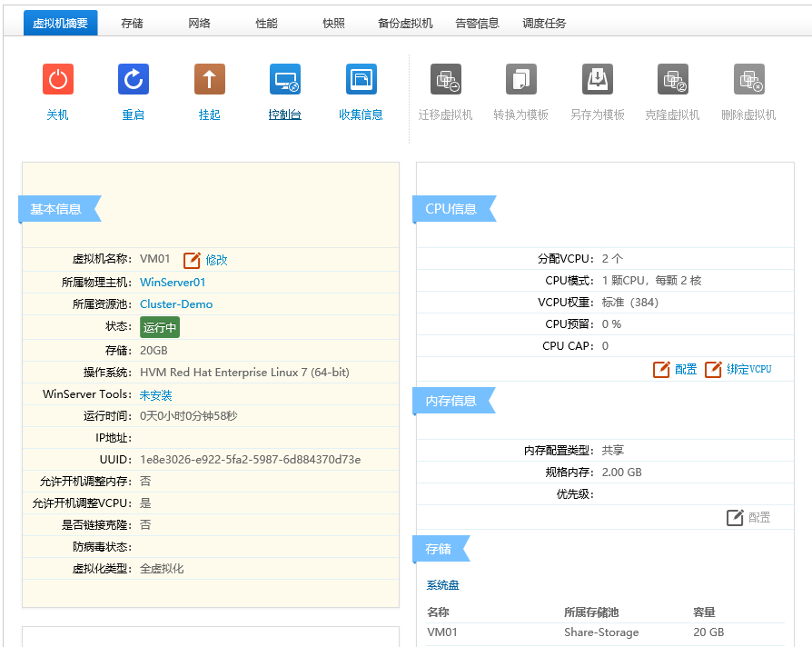The height and width of the screenshot is (647, 812).
Task: Click the 克隆虚拟机 label
Action: tap(673, 114)
